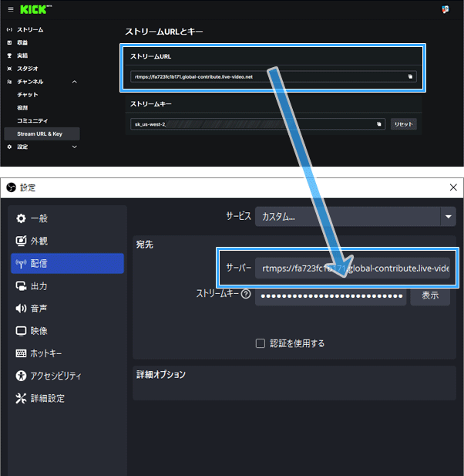Click the OBS サーバー input field
The height and width of the screenshot is (476, 464).
coord(352,268)
